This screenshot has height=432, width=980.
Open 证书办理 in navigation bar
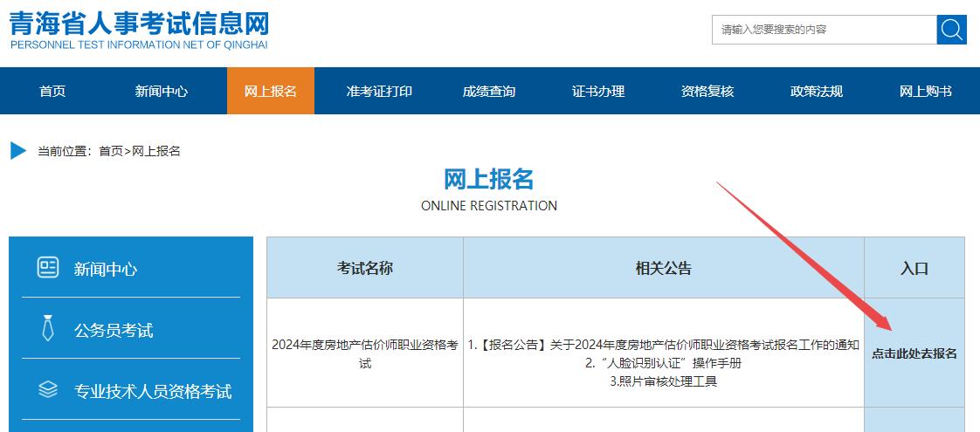pos(598,92)
